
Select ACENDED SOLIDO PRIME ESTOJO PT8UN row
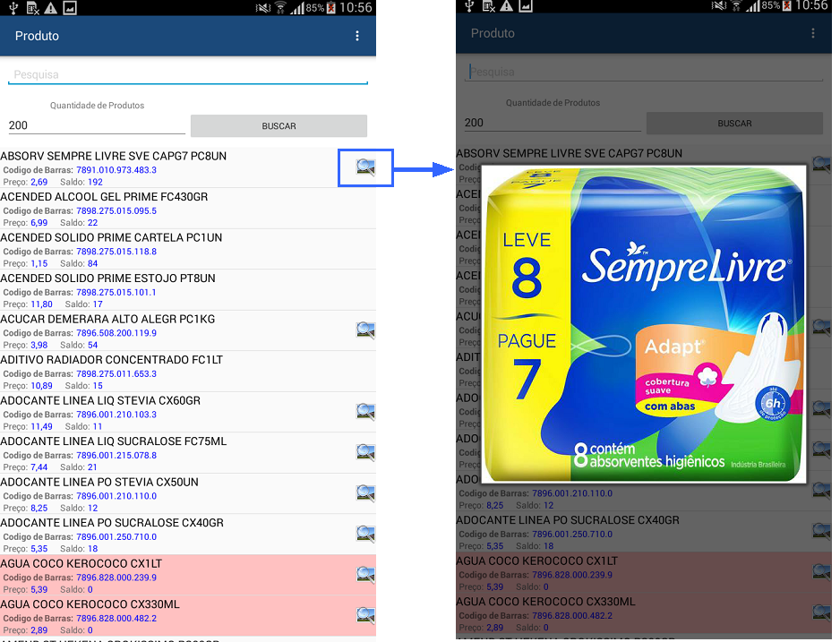(187, 290)
